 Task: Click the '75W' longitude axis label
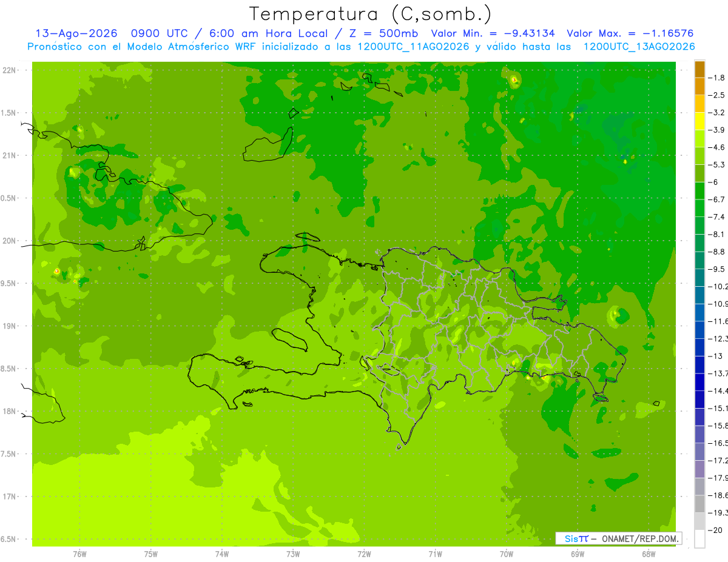tap(151, 554)
